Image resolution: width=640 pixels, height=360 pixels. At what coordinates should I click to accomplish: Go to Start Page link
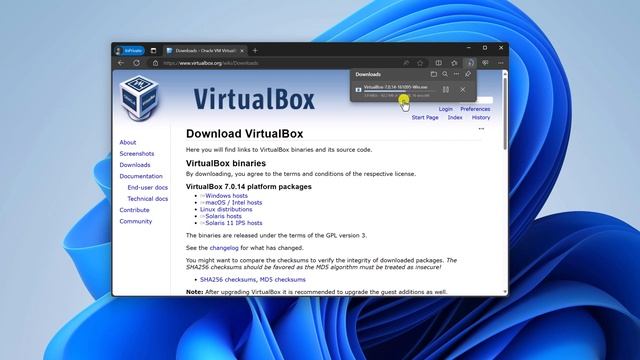click(425, 118)
